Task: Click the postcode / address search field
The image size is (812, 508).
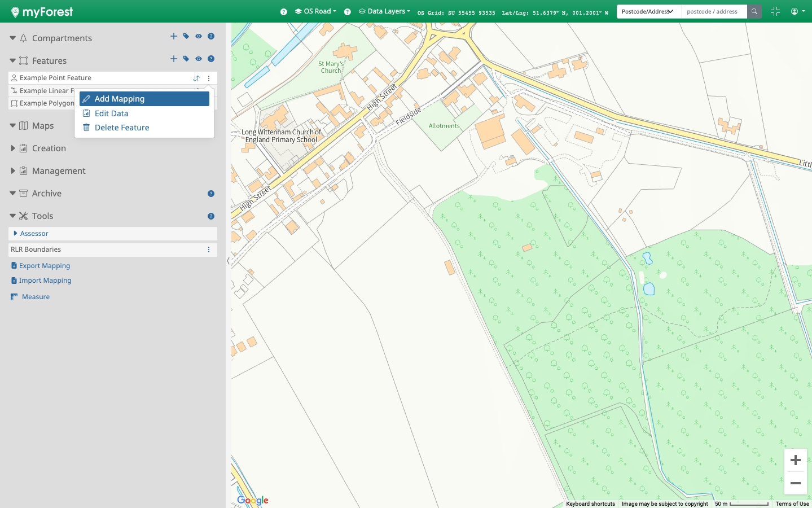Action: [714, 11]
